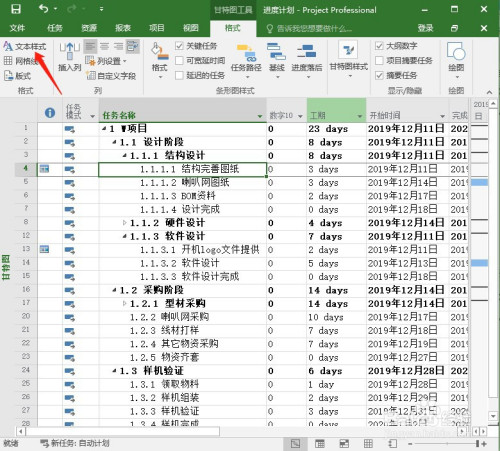Toggle the wrap text icon
This screenshot has height=451, width=500.
pyautogui.click(x=133, y=46)
